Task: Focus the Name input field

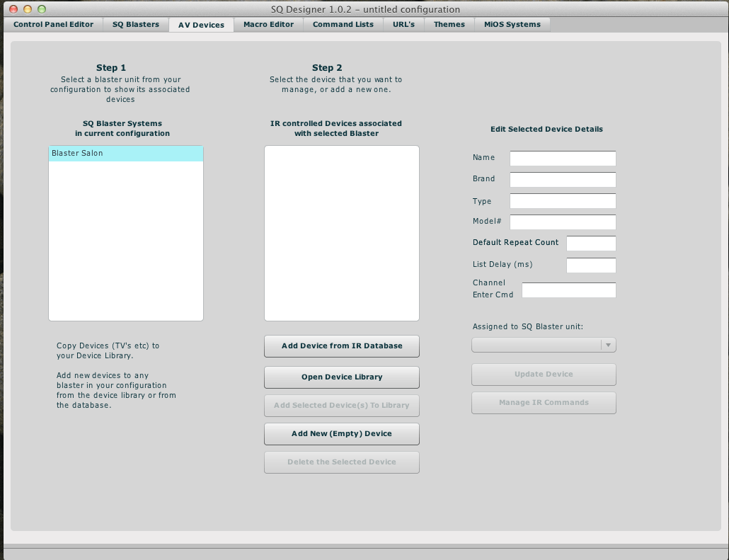Action: click(x=563, y=158)
